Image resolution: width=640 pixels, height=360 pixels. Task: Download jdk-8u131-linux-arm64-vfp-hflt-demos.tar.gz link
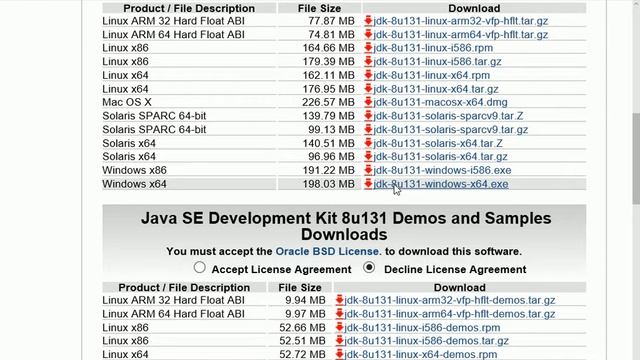tap(450, 314)
